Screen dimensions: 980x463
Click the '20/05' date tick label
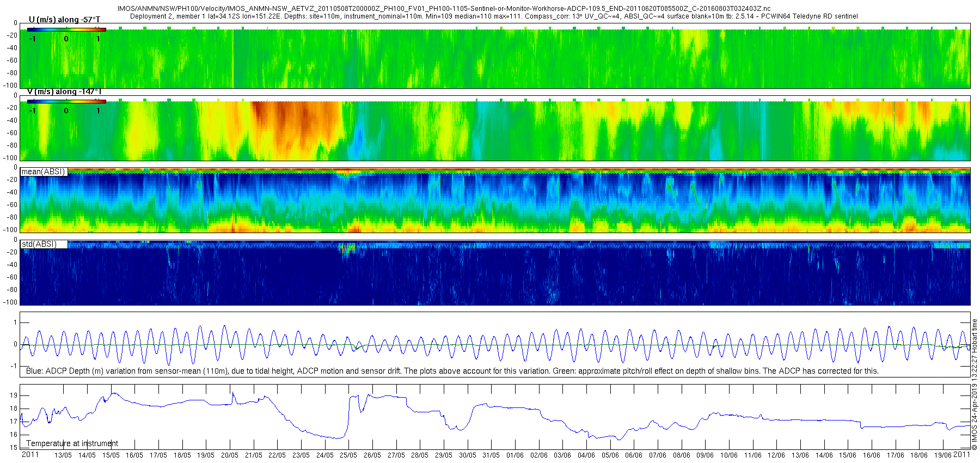pos(230,455)
